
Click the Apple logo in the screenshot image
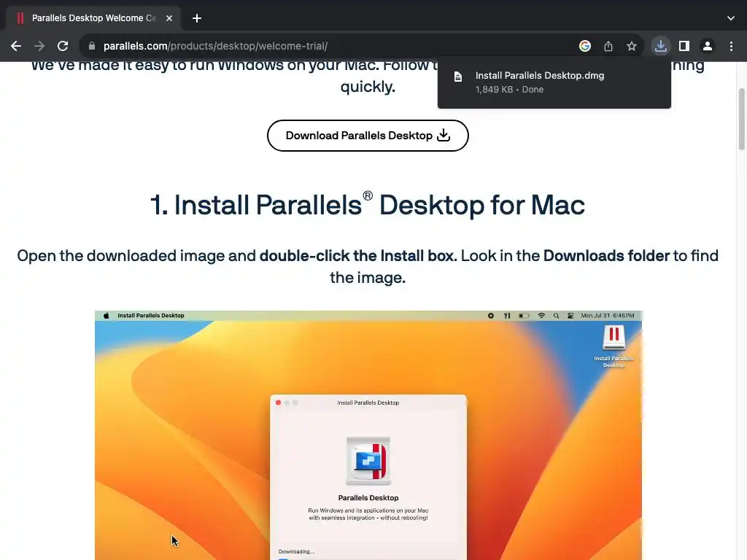[107, 315]
